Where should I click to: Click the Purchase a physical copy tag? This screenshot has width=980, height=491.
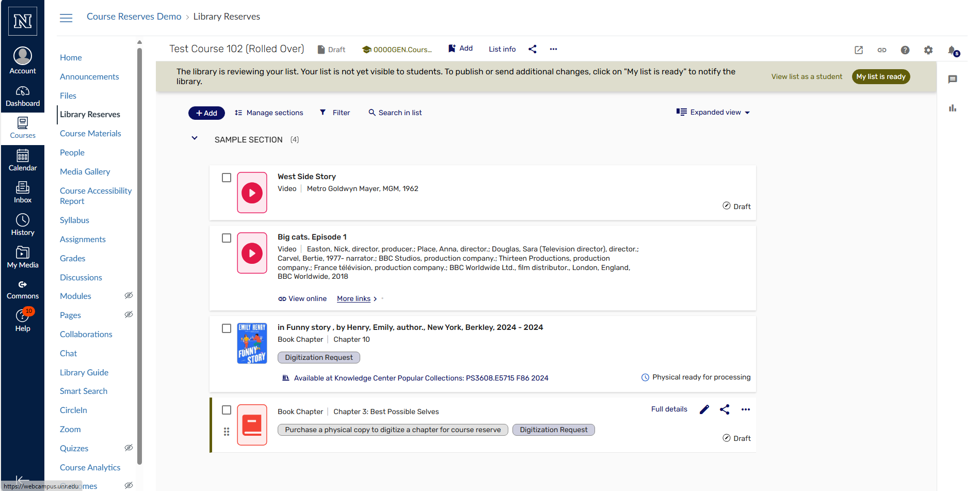(393, 430)
